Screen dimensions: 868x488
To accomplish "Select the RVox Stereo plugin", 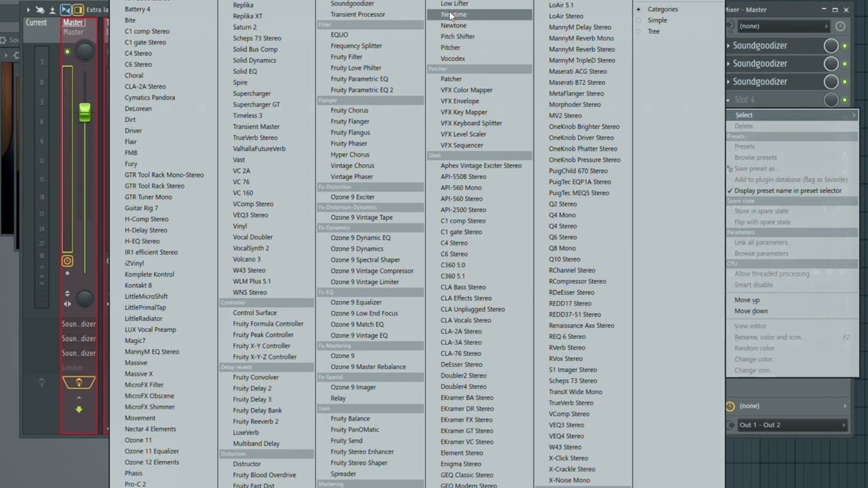I will point(566,359).
